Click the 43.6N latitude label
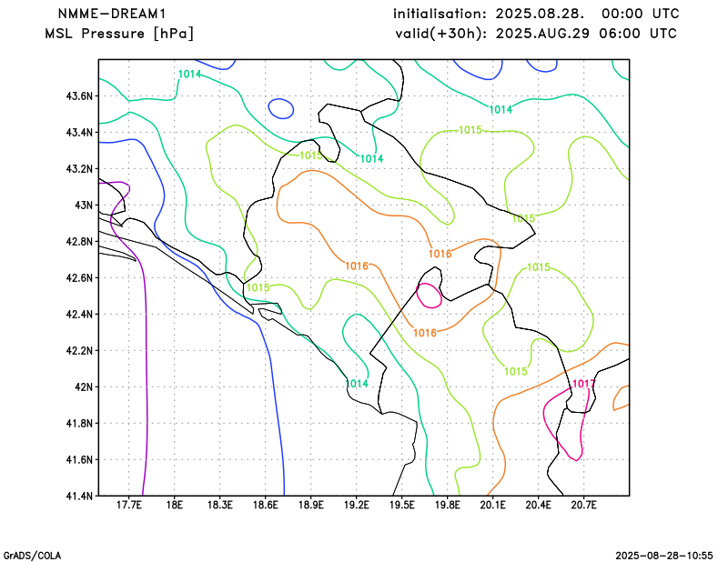Screen dimensions: 728x562 click(x=79, y=96)
